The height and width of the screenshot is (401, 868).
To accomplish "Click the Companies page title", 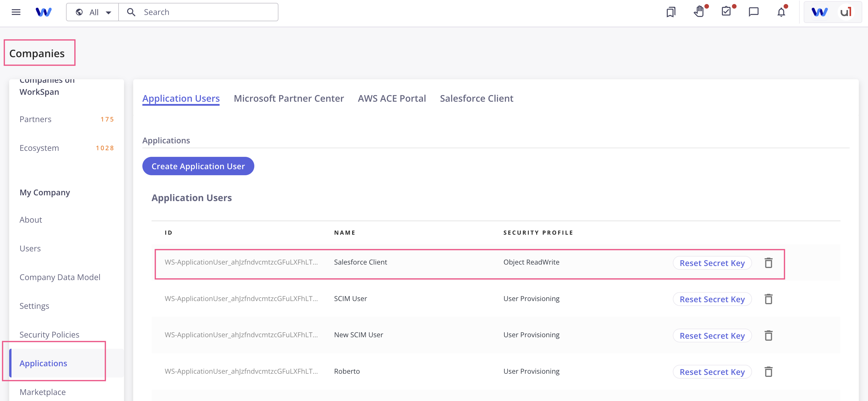I will 37,53.
